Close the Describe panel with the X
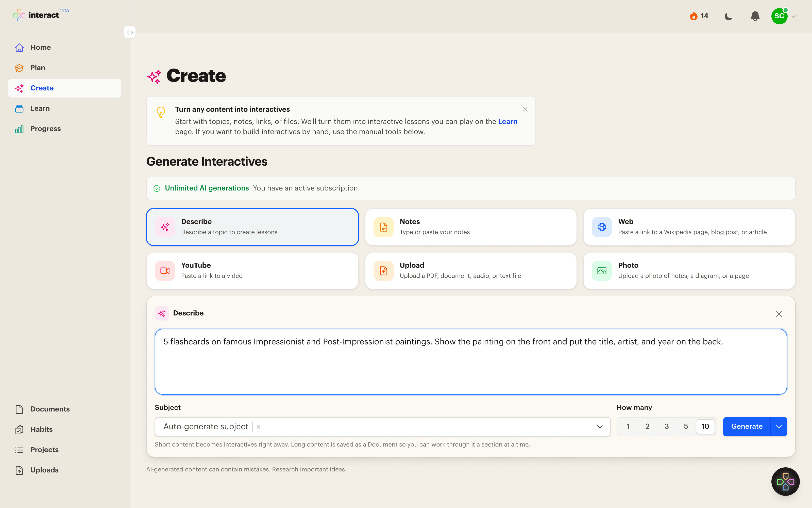This screenshot has height=508, width=812. coord(779,314)
